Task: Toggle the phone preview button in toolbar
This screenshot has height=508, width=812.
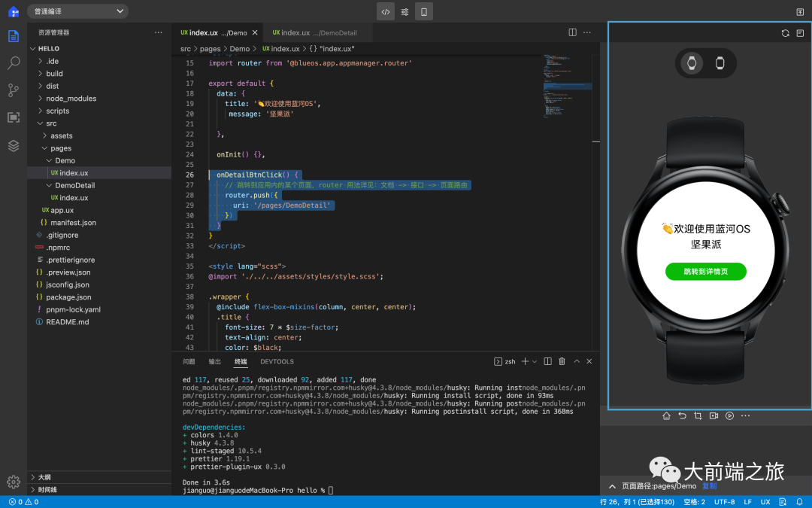Action: (x=424, y=12)
